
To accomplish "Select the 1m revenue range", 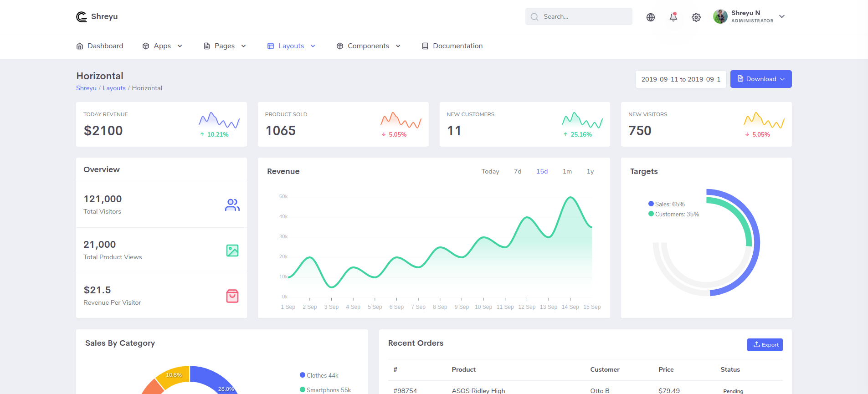I will tap(567, 171).
